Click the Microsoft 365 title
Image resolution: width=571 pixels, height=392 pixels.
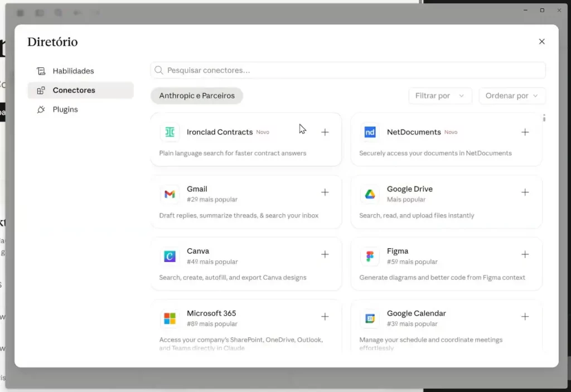[211, 313]
